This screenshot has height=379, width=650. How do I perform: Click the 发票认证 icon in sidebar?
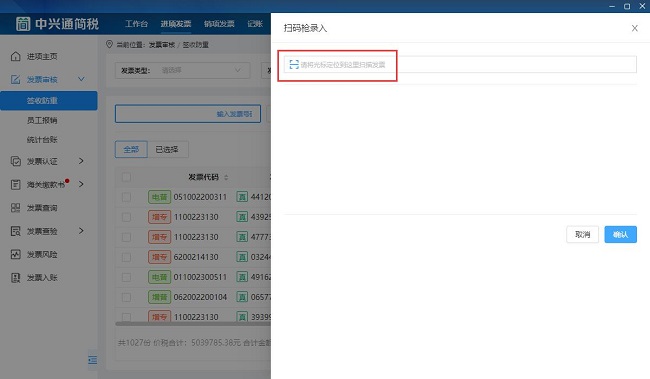click(x=15, y=161)
